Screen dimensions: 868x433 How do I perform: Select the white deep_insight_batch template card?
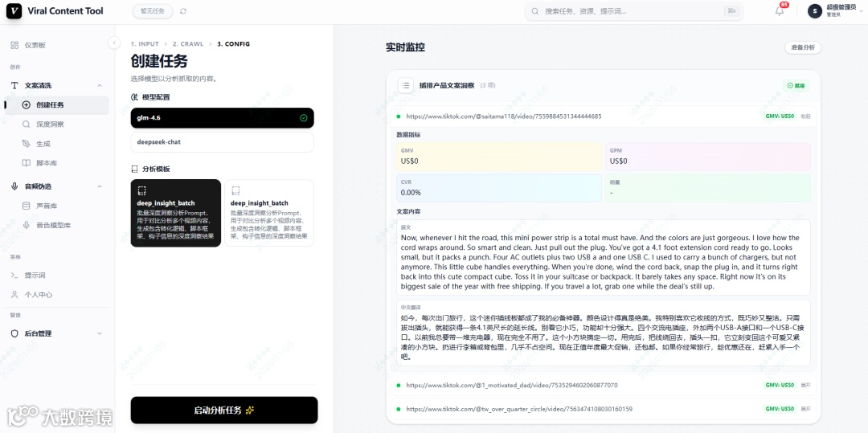[269, 213]
